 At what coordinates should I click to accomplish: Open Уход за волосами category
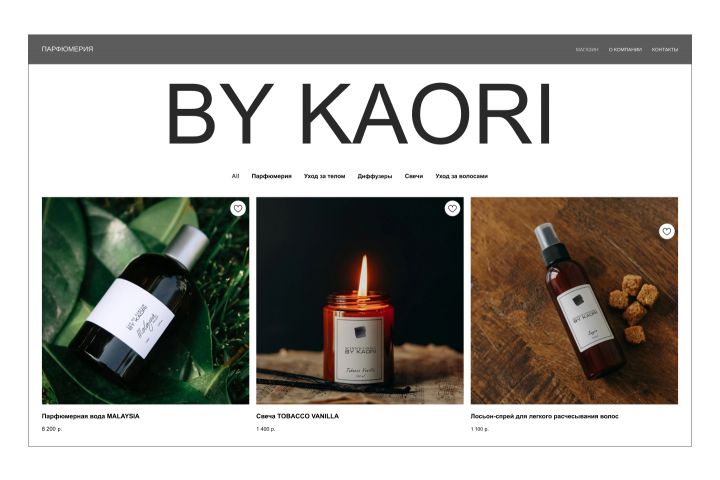[x=461, y=176]
